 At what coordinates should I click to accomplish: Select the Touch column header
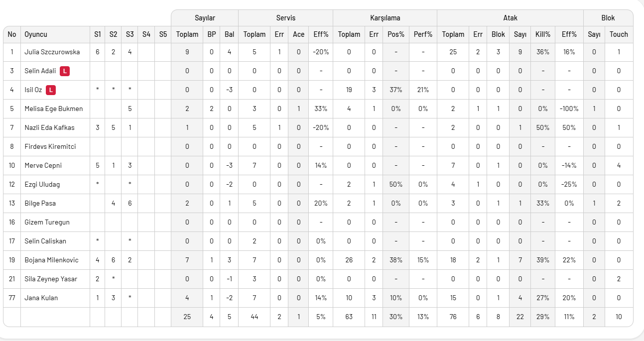(x=619, y=34)
